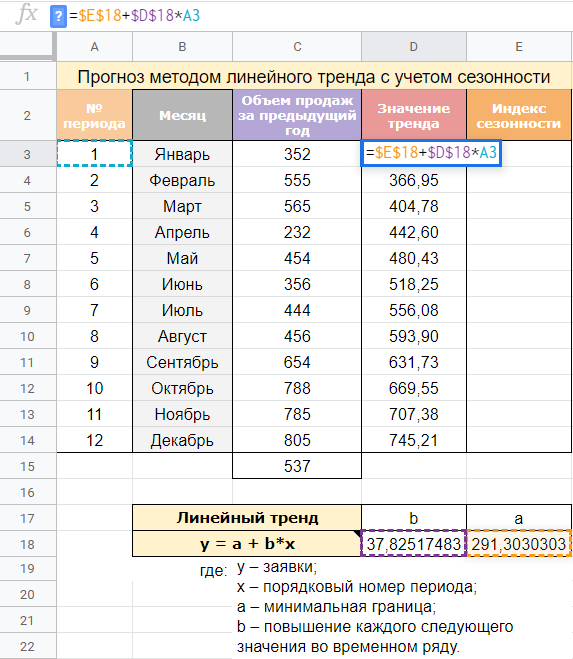The height and width of the screenshot is (659, 573).
Task: Click the cell being edited with formula in D3
Action: 431,153
